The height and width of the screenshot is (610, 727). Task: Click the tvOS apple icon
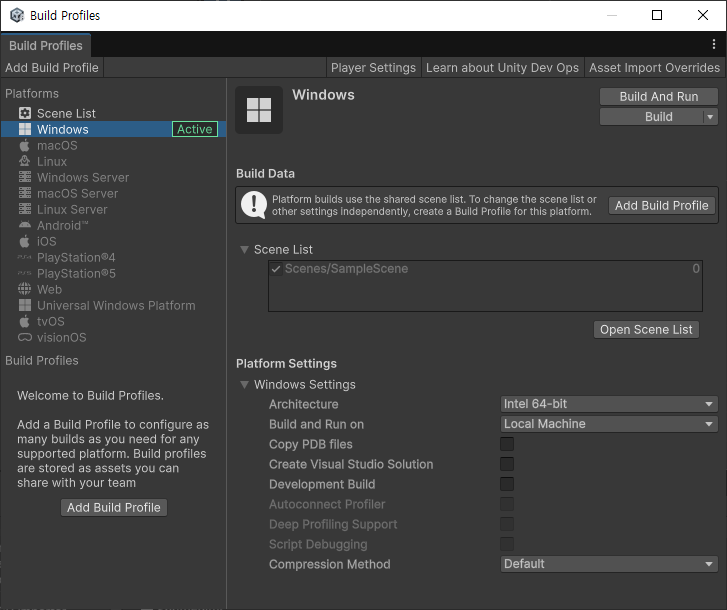click(x=25, y=321)
